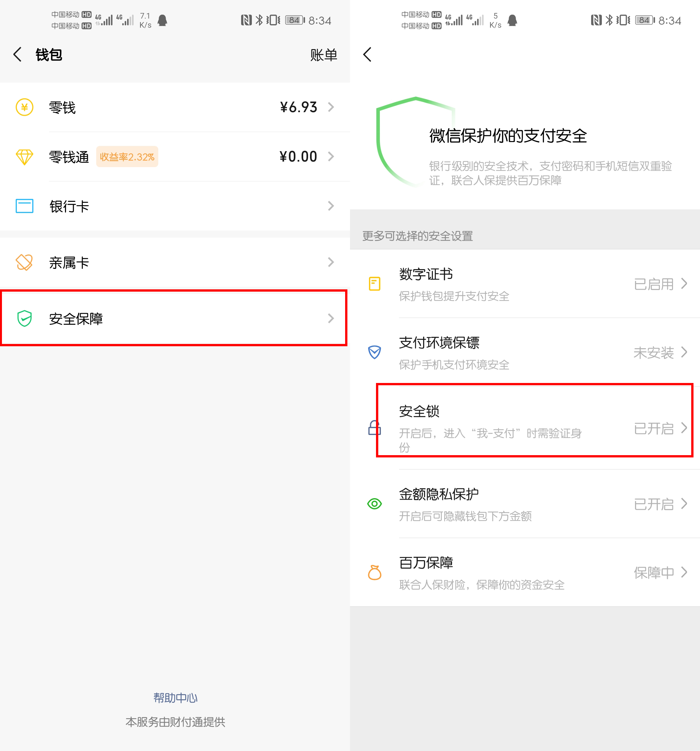
Task: Tap the green 安全保障 shield icon
Action: [x=25, y=319]
